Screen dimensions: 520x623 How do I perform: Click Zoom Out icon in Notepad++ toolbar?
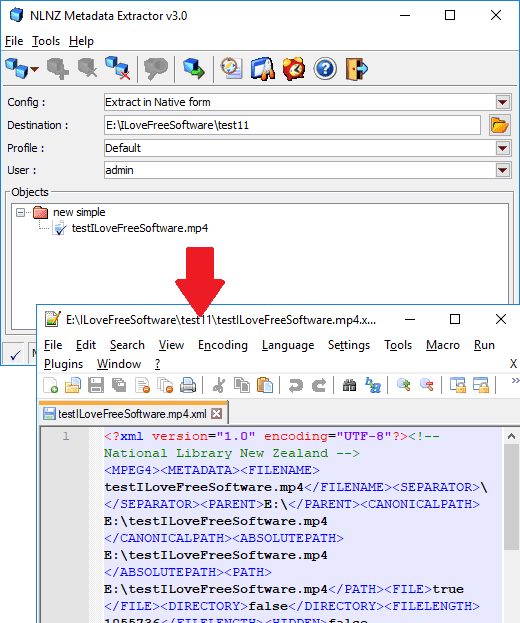[x=427, y=385]
